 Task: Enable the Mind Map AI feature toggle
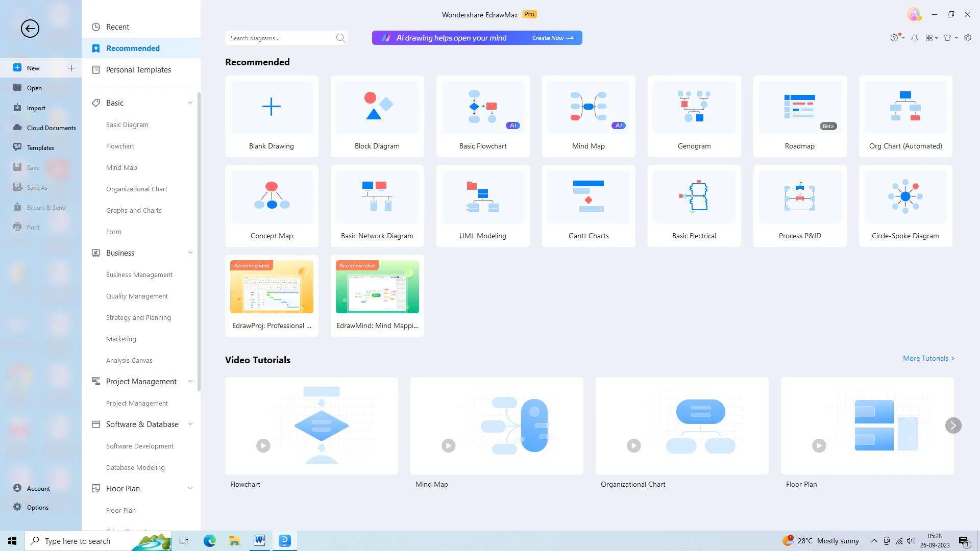(618, 126)
